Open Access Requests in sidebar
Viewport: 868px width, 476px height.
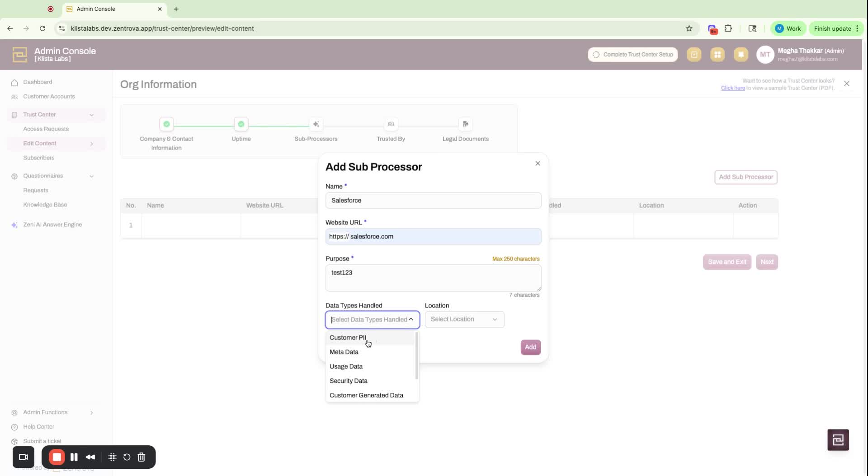pyautogui.click(x=46, y=129)
